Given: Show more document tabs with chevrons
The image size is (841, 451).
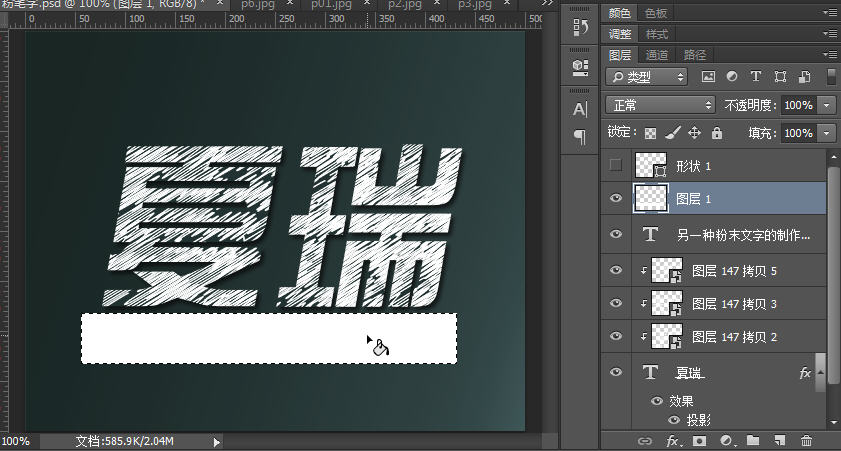Looking at the screenshot, I should (x=547, y=3).
